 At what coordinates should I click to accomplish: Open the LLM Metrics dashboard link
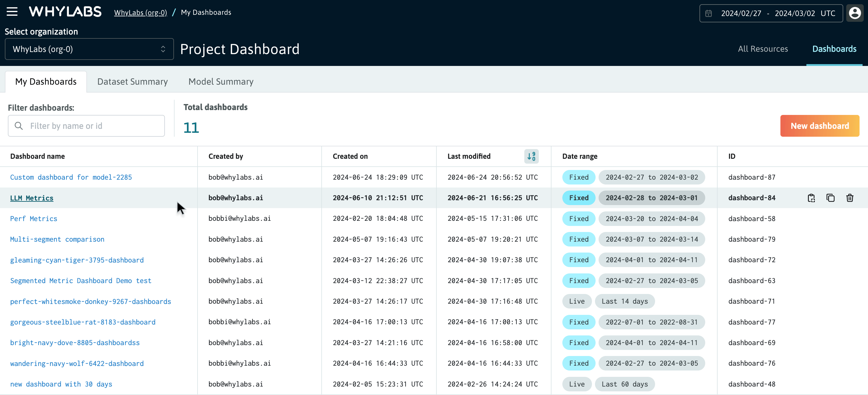pyautogui.click(x=31, y=198)
